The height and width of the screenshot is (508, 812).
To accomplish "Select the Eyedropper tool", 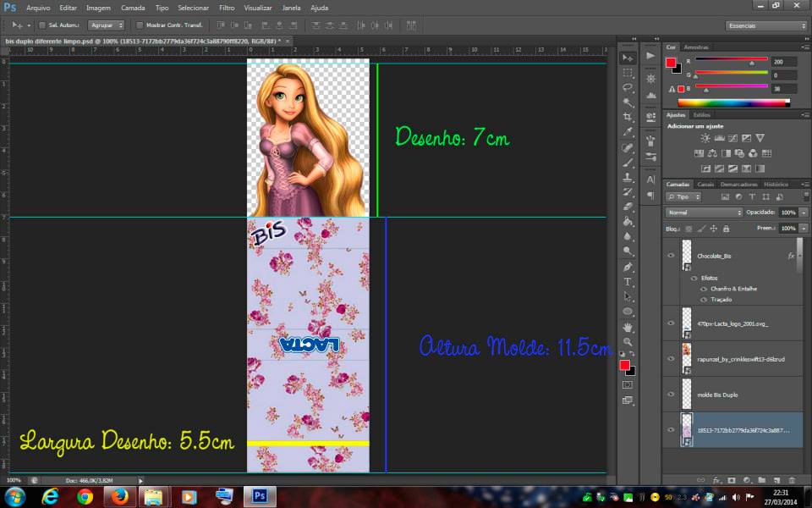I will [x=628, y=132].
